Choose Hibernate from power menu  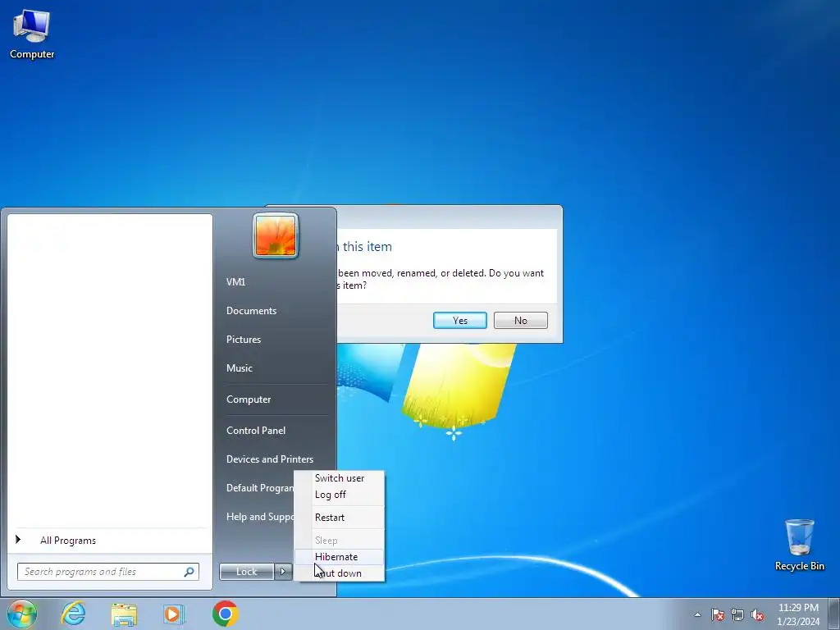click(x=340, y=557)
